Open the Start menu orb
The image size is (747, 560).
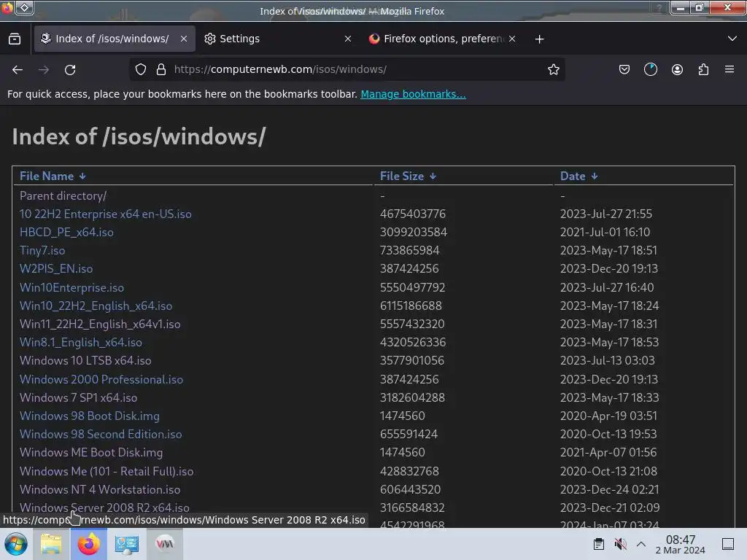click(16, 544)
